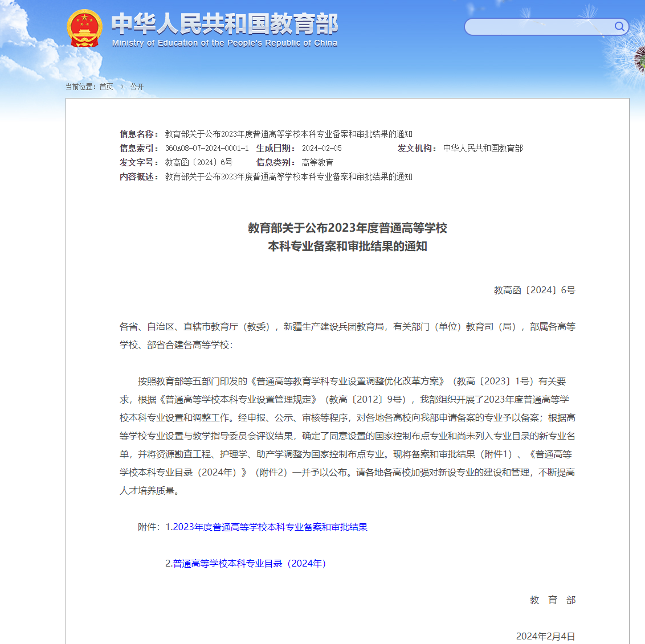Open the 公开 breadcrumb link
The width and height of the screenshot is (645, 644).
coord(137,87)
